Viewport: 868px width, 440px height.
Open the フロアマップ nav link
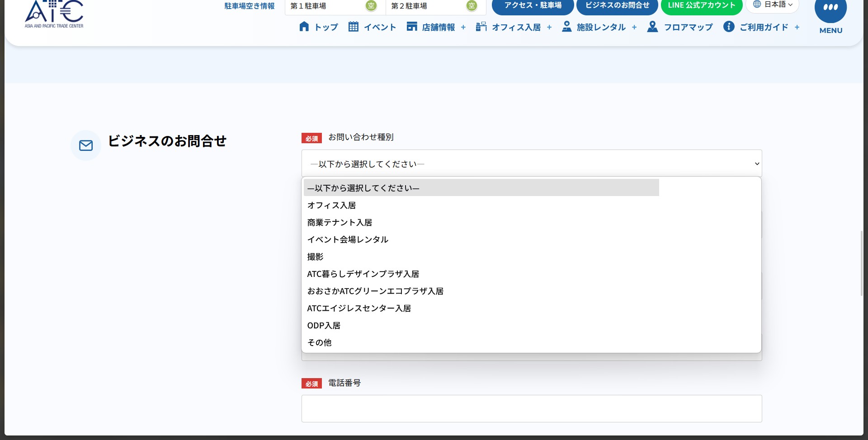[x=688, y=27]
